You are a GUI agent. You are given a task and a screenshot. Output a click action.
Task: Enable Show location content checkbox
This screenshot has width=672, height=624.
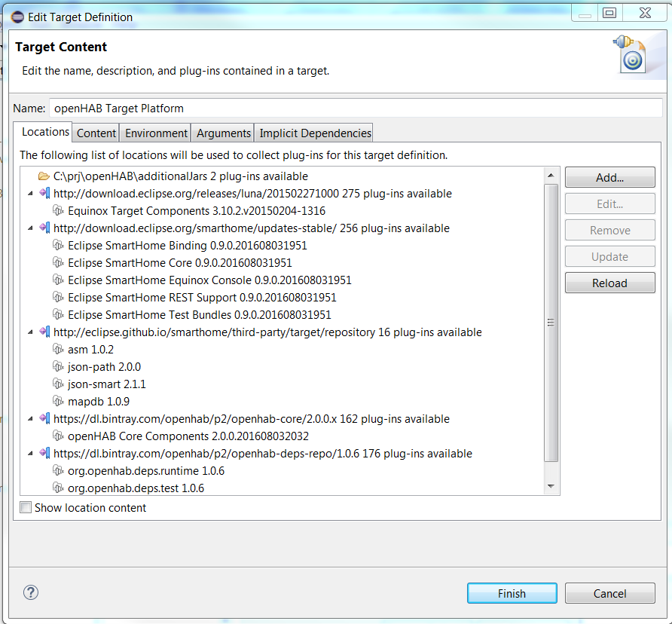pos(26,508)
